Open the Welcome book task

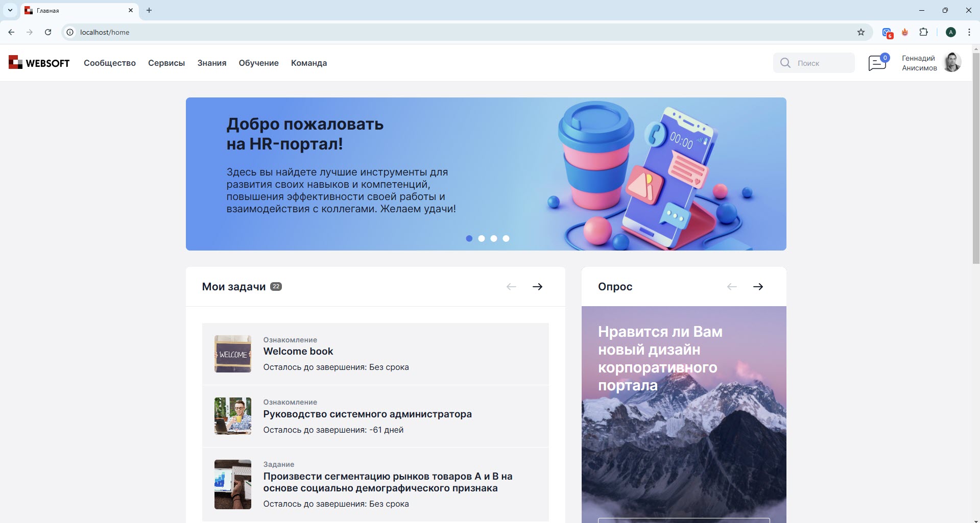tap(298, 351)
